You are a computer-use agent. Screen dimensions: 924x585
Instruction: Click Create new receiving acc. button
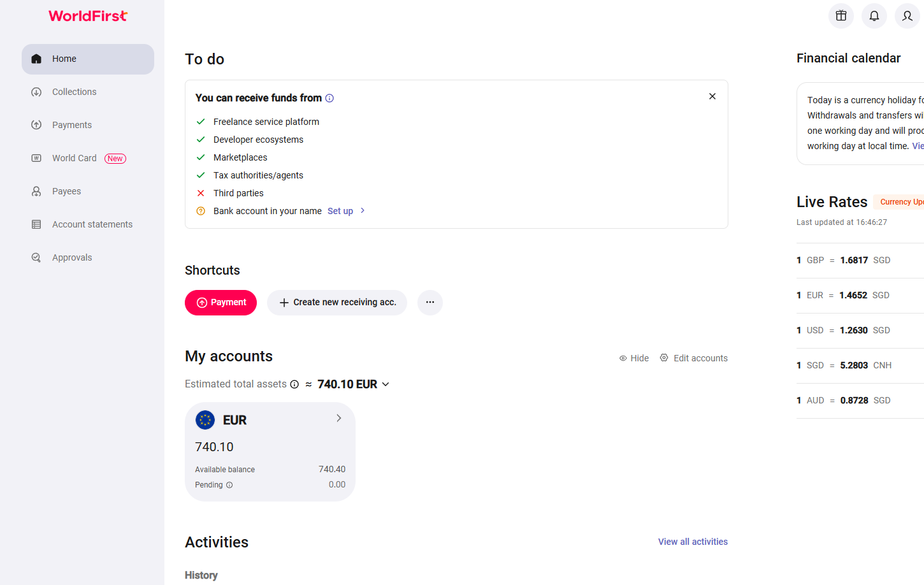[x=337, y=303]
